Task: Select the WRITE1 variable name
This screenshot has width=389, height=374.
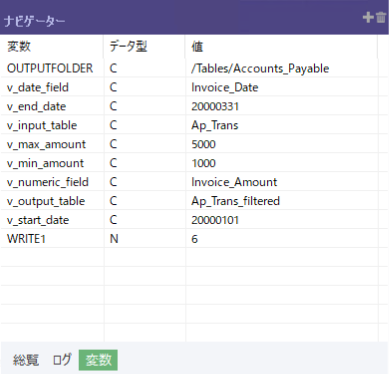Action: pyautogui.click(x=26, y=239)
